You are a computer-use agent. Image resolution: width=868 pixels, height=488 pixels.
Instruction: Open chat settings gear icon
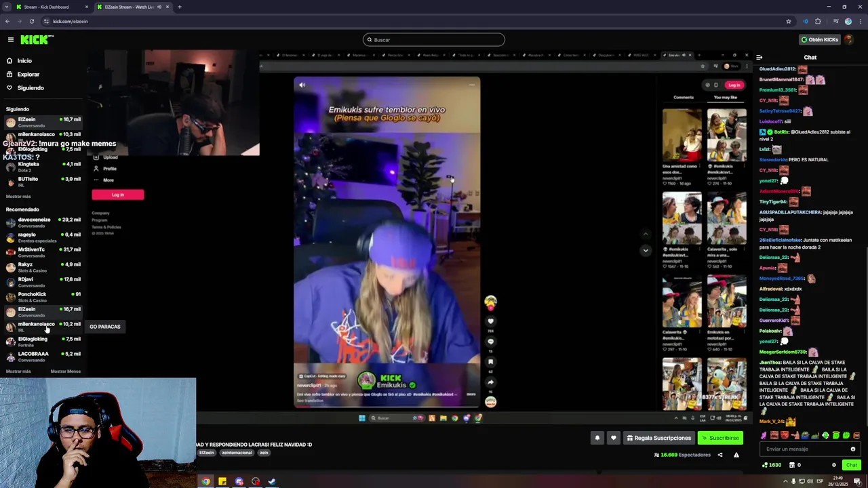click(834, 465)
